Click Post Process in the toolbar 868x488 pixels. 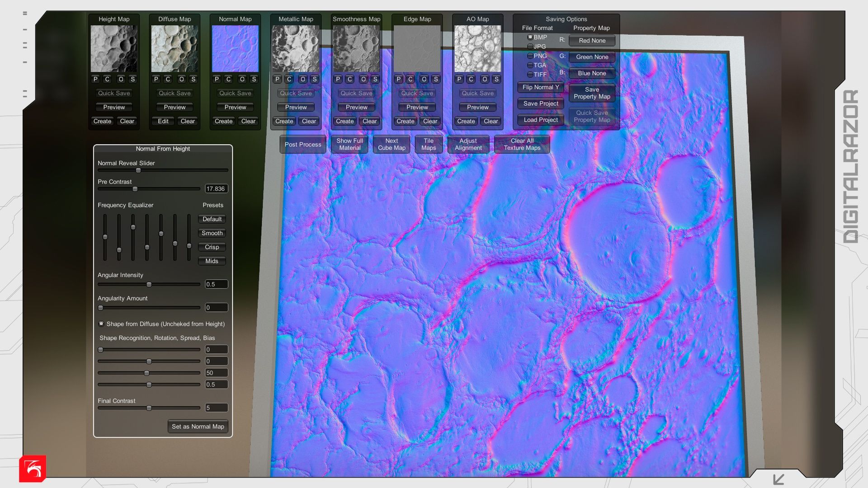(302, 145)
